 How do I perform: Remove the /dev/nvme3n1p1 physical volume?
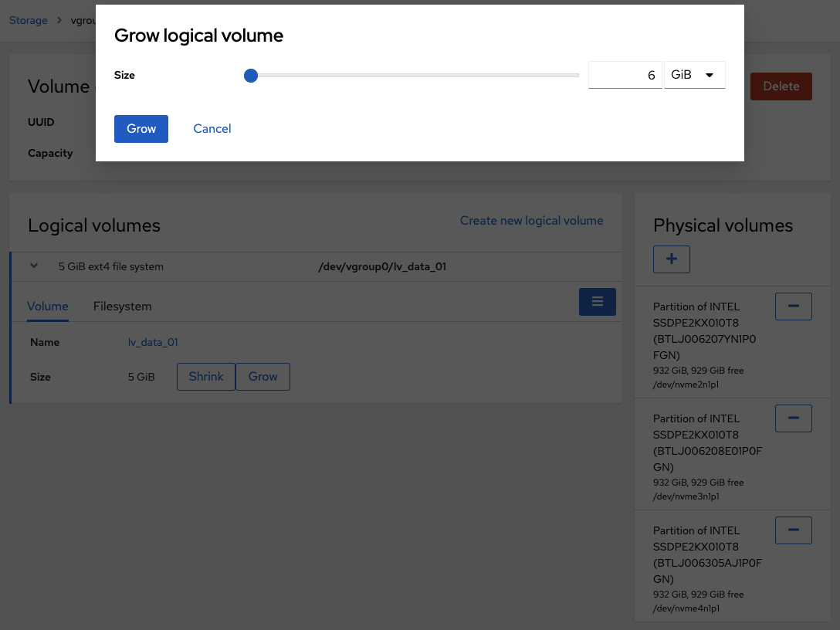pyautogui.click(x=793, y=418)
